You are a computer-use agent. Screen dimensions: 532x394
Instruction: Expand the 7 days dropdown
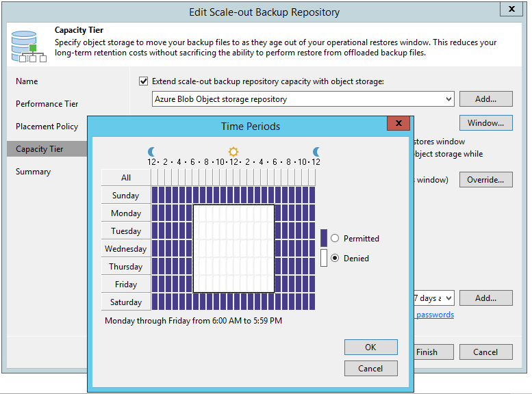click(448, 298)
